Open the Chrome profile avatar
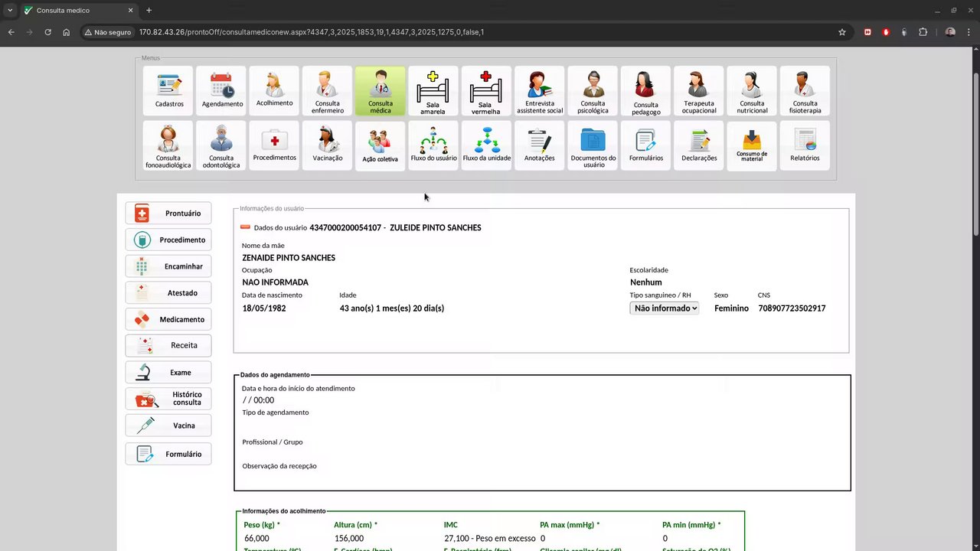This screenshot has width=980, height=551. click(x=950, y=32)
